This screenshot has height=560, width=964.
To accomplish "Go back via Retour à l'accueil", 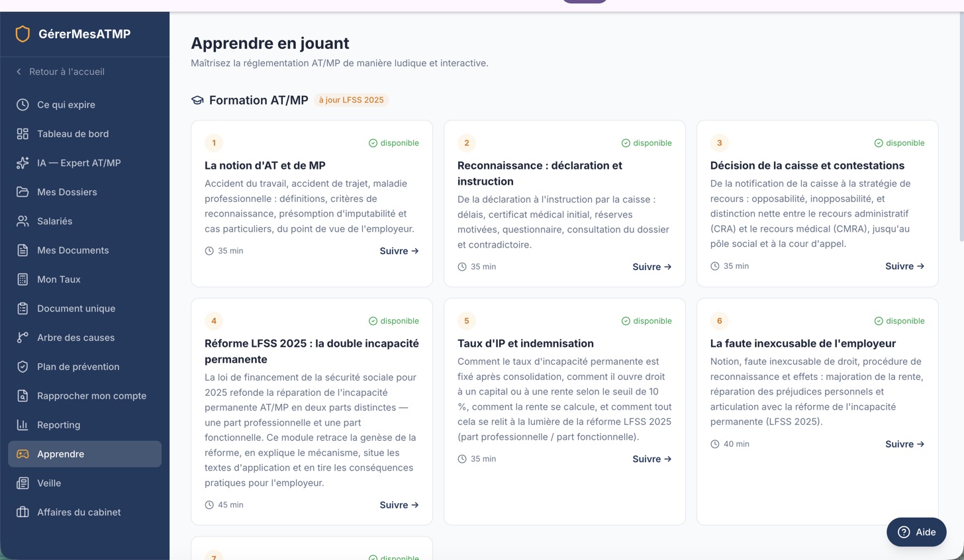I will pos(60,71).
